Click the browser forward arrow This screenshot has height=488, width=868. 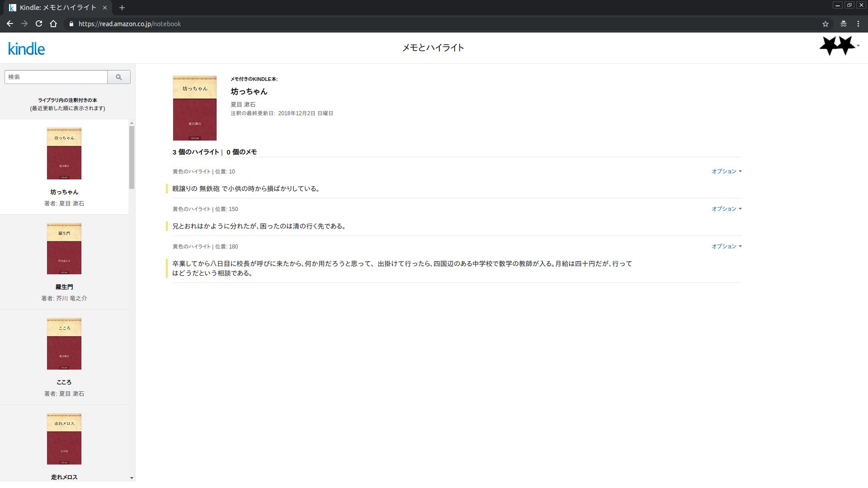pyautogui.click(x=24, y=24)
